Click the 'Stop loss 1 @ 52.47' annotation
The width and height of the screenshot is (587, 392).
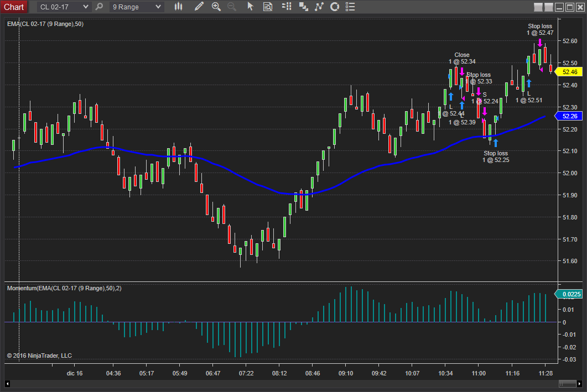pos(540,29)
